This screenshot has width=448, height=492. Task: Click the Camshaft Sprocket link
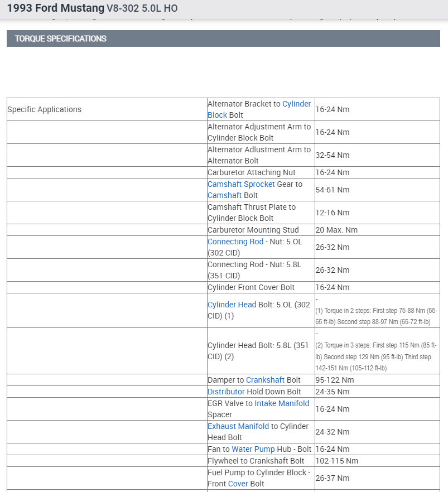coord(241,184)
